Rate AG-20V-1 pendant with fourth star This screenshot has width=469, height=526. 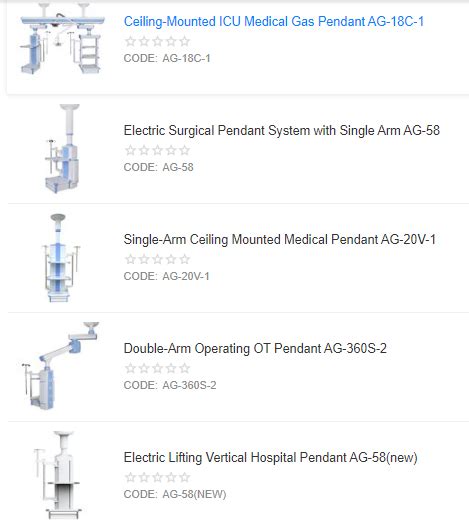tap(171, 260)
